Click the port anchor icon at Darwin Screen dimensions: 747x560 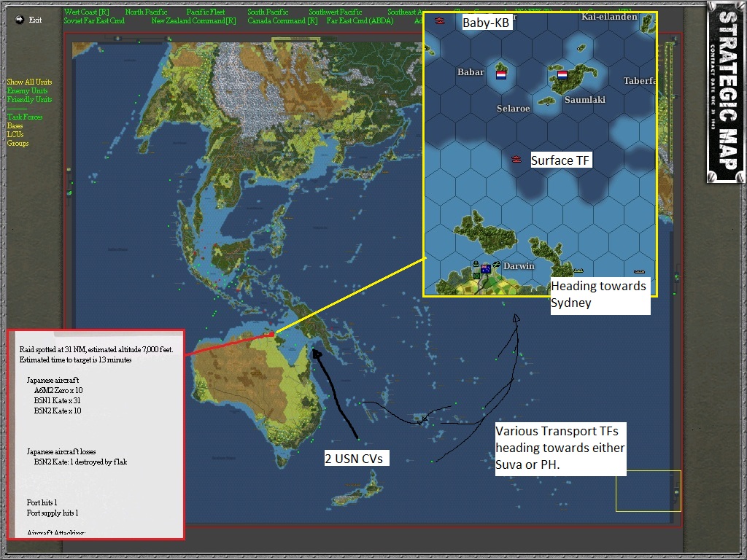476,264
